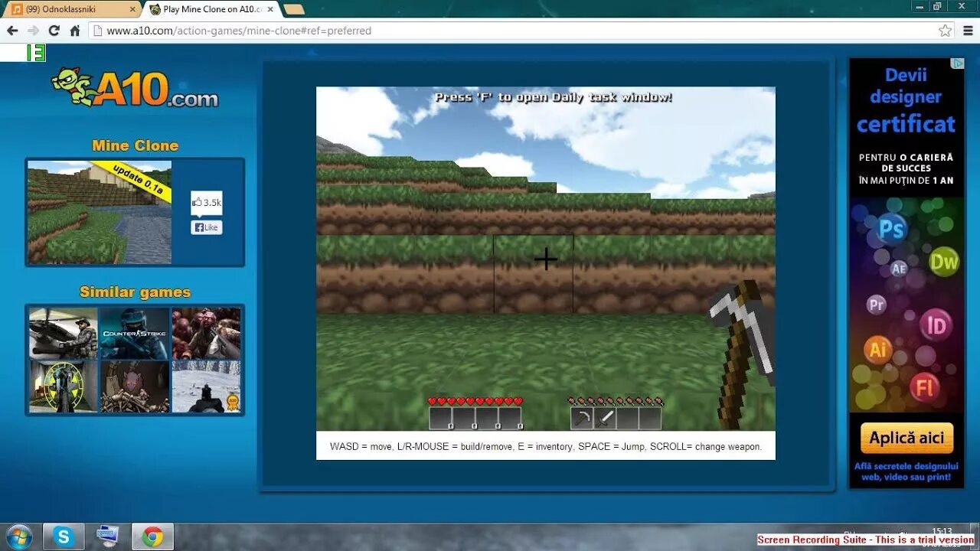This screenshot has width=980, height=551.
Task: Select the sword hotbar slot
Action: (x=605, y=419)
